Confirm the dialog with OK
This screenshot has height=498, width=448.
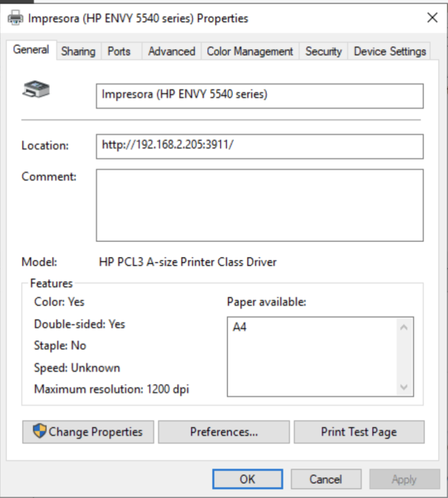pos(247,479)
